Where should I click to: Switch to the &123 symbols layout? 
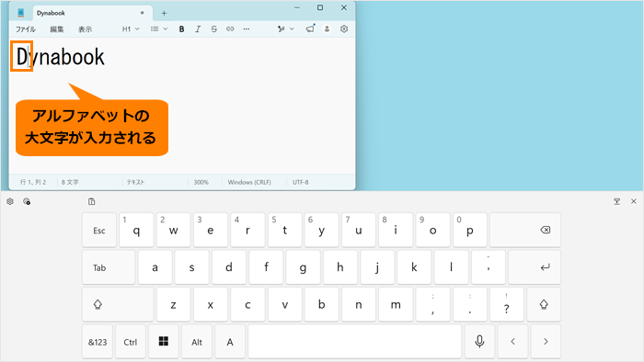click(98, 342)
